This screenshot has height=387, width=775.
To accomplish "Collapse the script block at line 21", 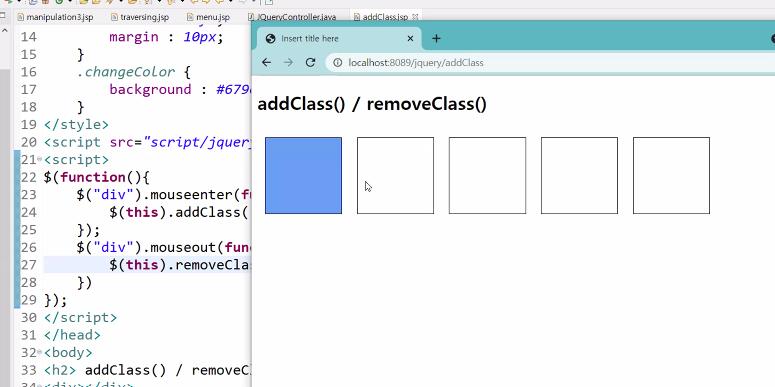I will [x=39, y=160].
